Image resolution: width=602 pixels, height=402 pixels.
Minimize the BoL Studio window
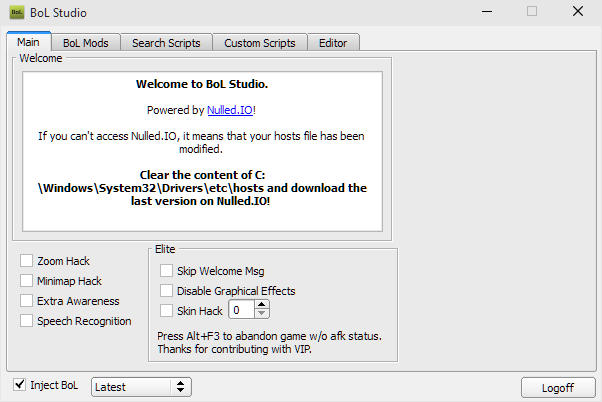coord(487,12)
